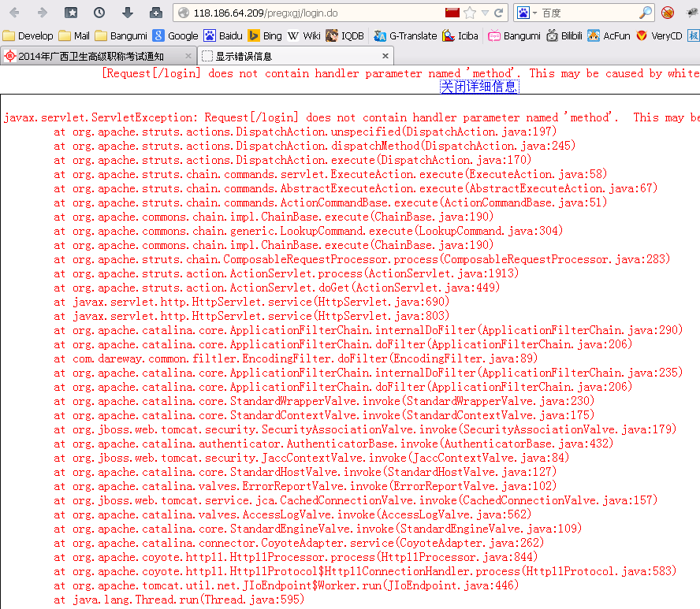Image resolution: width=700 pixels, height=609 pixels.
Task: Click the ActionServlet.doGet stack trace line
Action: (277, 288)
